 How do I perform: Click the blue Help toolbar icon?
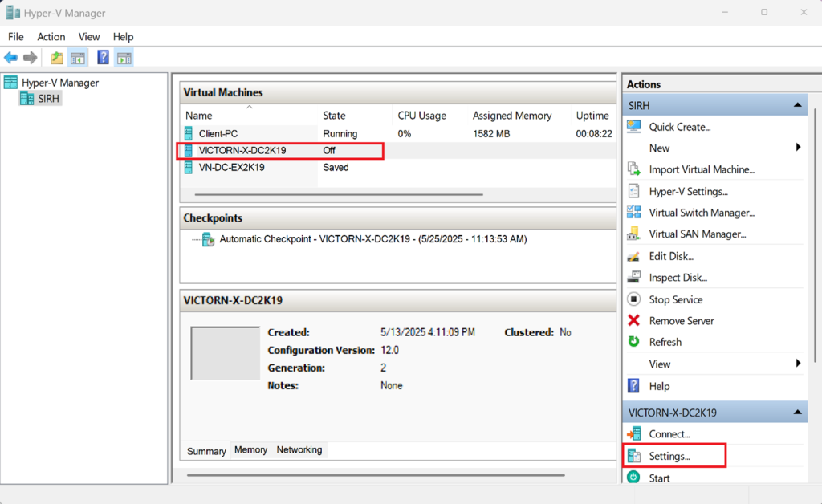[103, 57]
